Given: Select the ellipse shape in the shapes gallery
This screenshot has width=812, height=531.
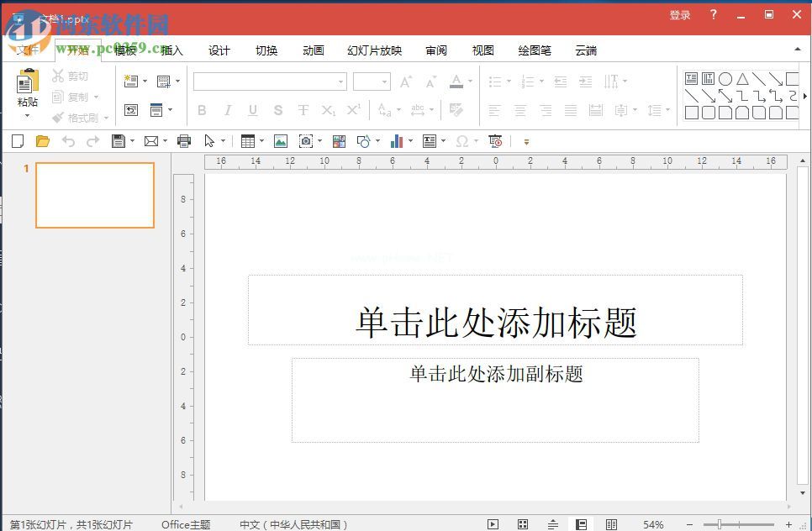Looking at the screenshot, I should [x=725, y=77].
